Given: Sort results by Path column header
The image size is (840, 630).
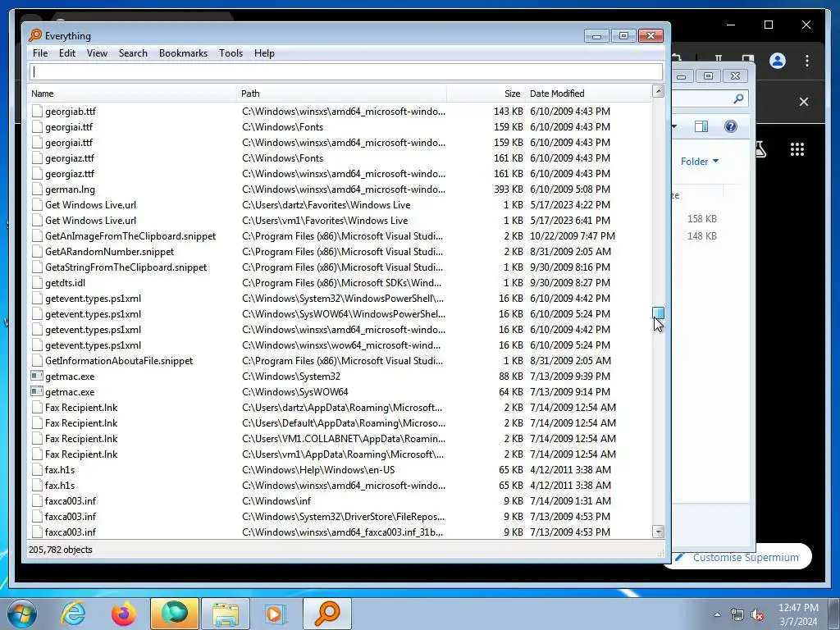Looking at the screenshot, I should 341,94.
